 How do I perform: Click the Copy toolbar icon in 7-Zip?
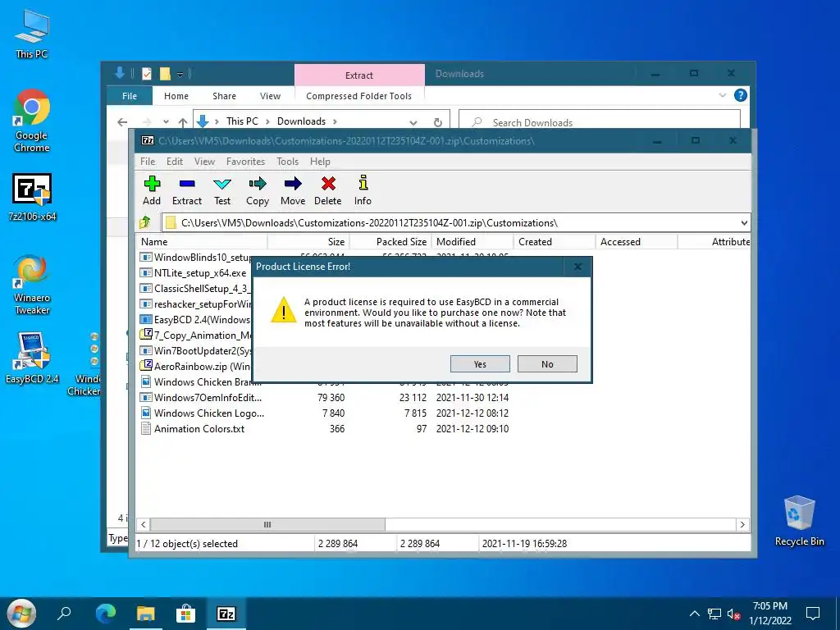(x=258, y=190)
